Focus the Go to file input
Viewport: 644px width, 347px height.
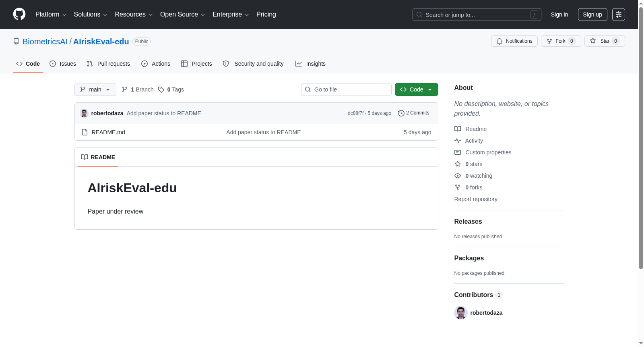pyautogui.click(x=346, y=89)
